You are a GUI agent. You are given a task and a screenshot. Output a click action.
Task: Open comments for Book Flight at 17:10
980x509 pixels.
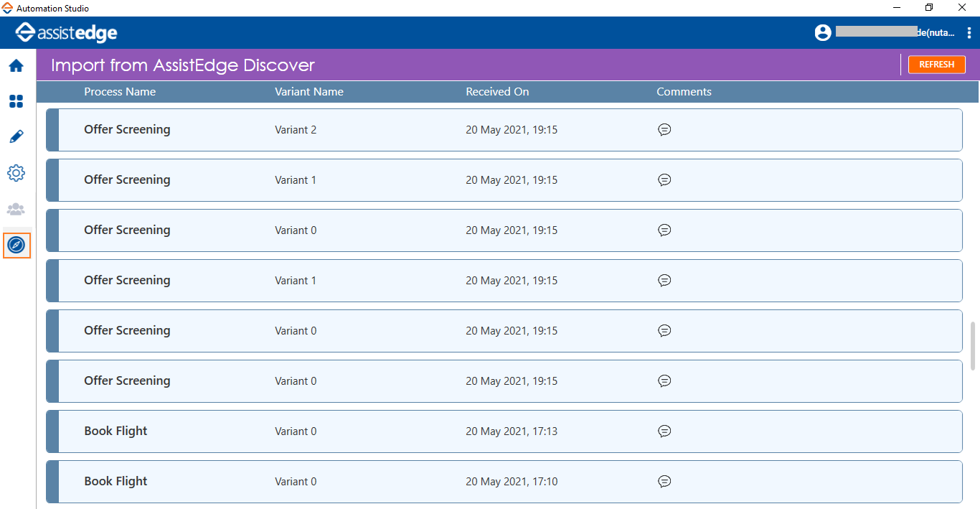click(664, 482)
